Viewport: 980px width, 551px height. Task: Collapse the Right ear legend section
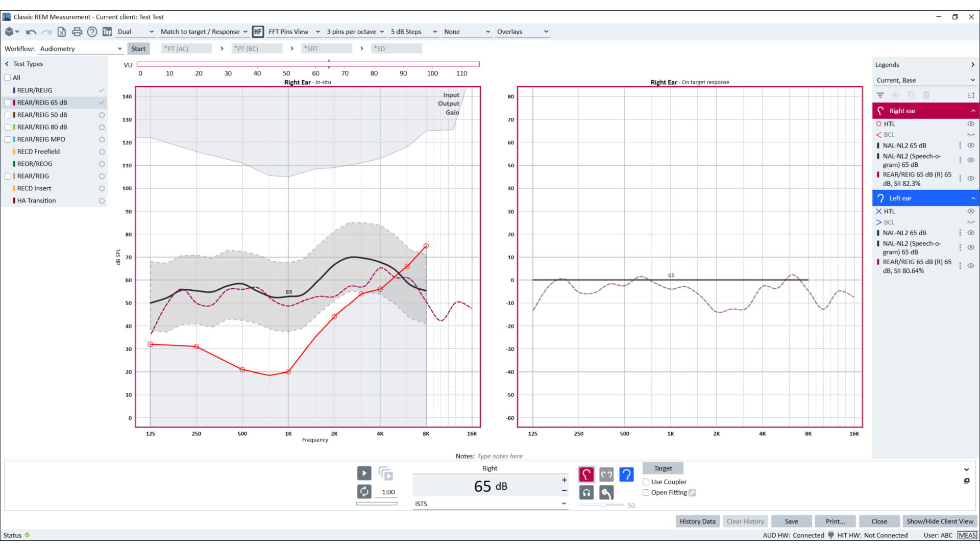click(973, 111)
